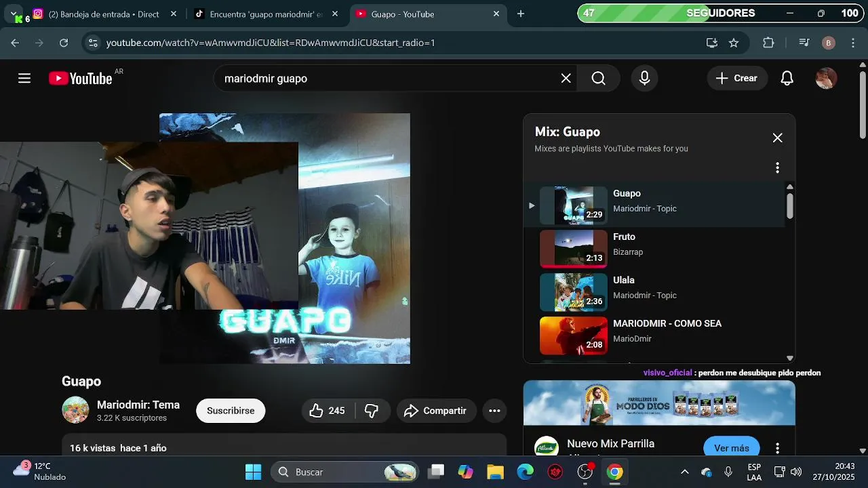Open Chrome extensions puzzle icon

[x=768, y=43]
